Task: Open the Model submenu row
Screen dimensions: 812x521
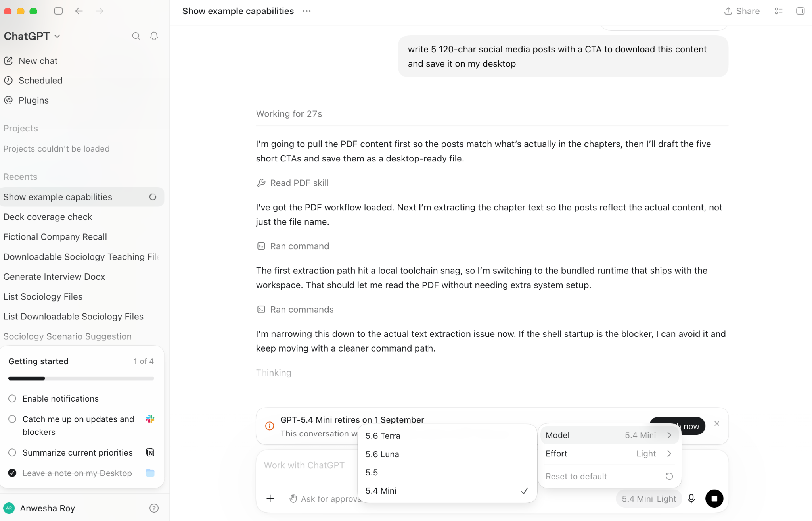Action: click(x=609, y=435)
